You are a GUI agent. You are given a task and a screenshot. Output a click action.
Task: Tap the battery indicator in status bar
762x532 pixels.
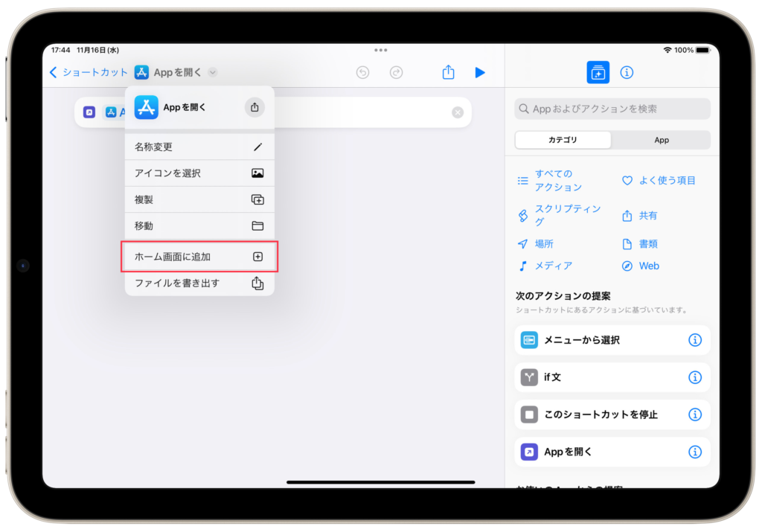[x=702, y=50]
